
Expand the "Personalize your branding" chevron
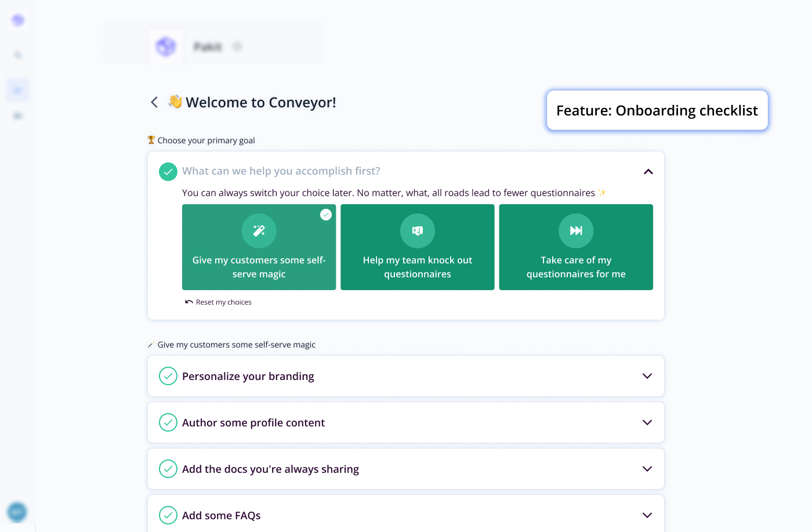coord(647,376)
